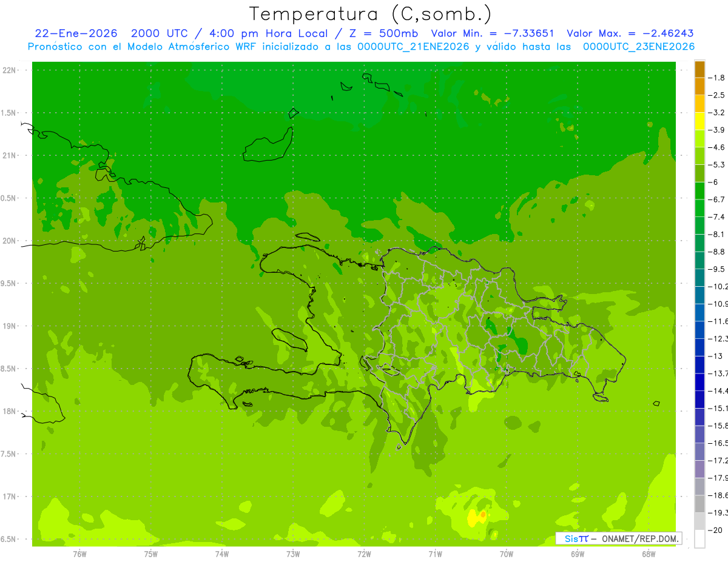
Task: Click the "0000UTC_21ENE2026" initialization text
Action: [x=414, y=47]
